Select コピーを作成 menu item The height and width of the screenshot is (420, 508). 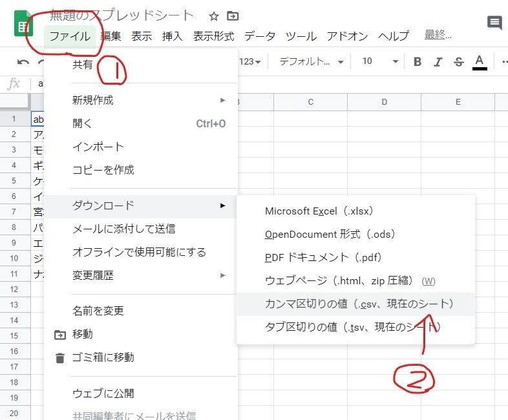point(141,170)
